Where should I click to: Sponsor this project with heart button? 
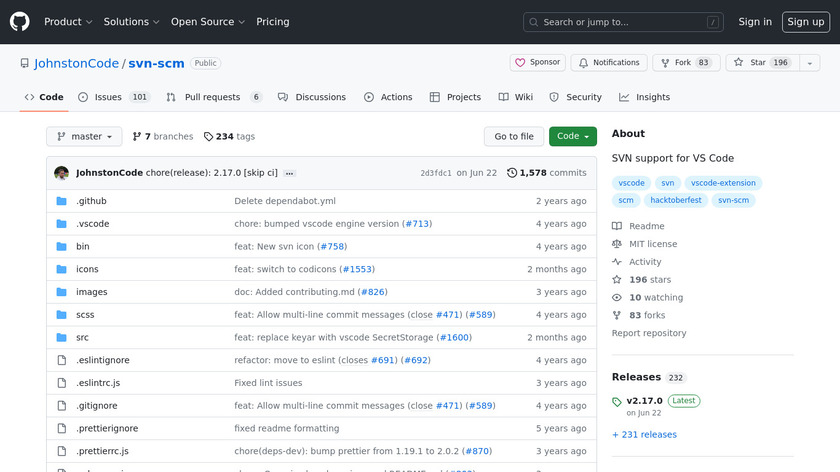[537, 62]
